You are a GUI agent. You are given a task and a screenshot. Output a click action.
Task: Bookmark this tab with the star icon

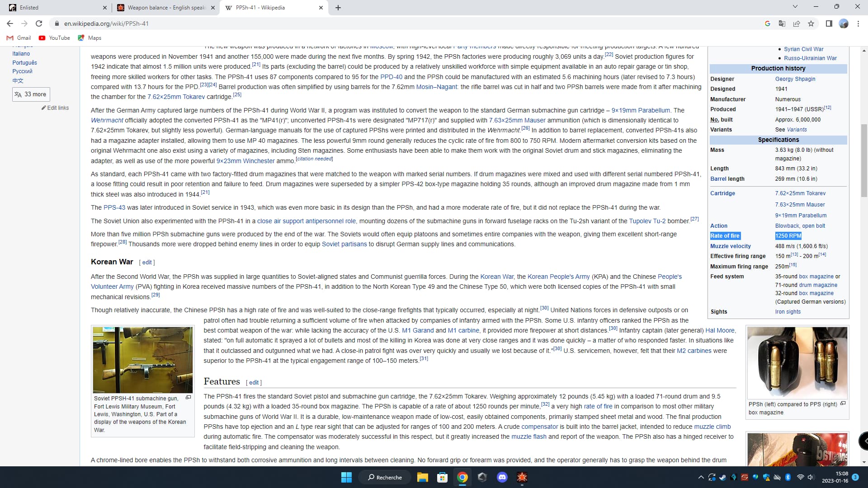pyautogui.click(x=811, y=23)
